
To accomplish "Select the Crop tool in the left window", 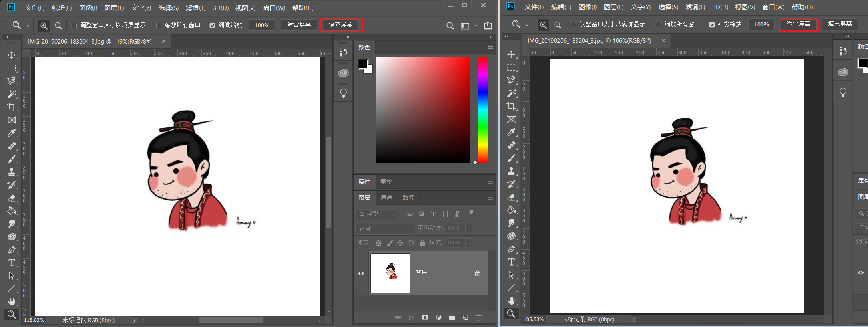I will (x=12, y=107).
